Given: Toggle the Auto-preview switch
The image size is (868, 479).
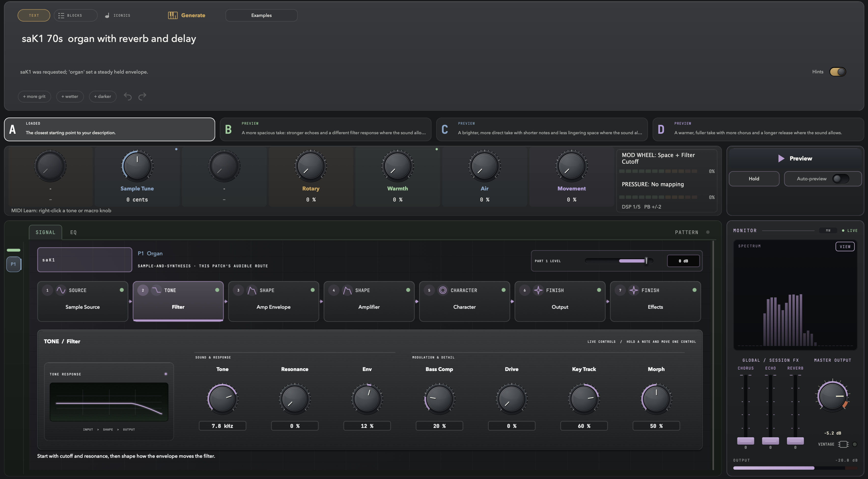Looking at the screenshot, I should tap(841, 179).
